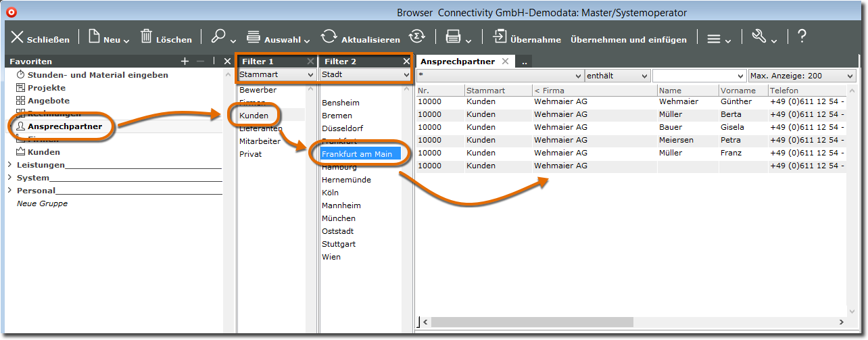Image resolution: width=868 pixels, height=340 pixels.
Task: Open the Stammart dropdown in Filter 1
Action: pyautogui.click(x=276, y=75)
